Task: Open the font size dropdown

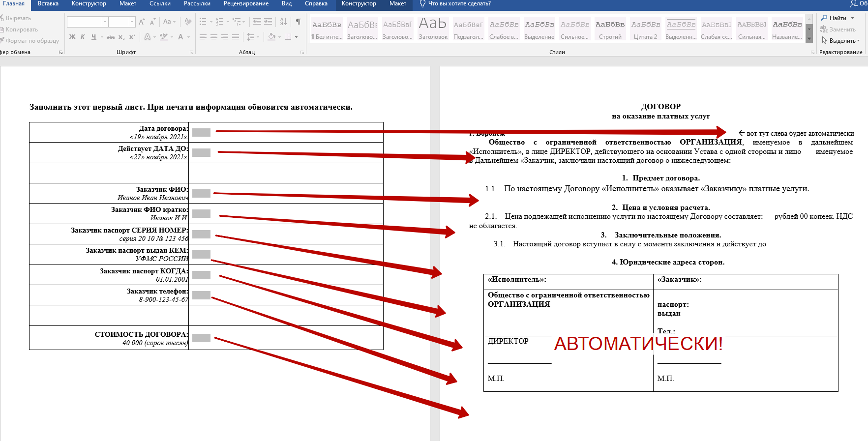Action: point(132,22)
